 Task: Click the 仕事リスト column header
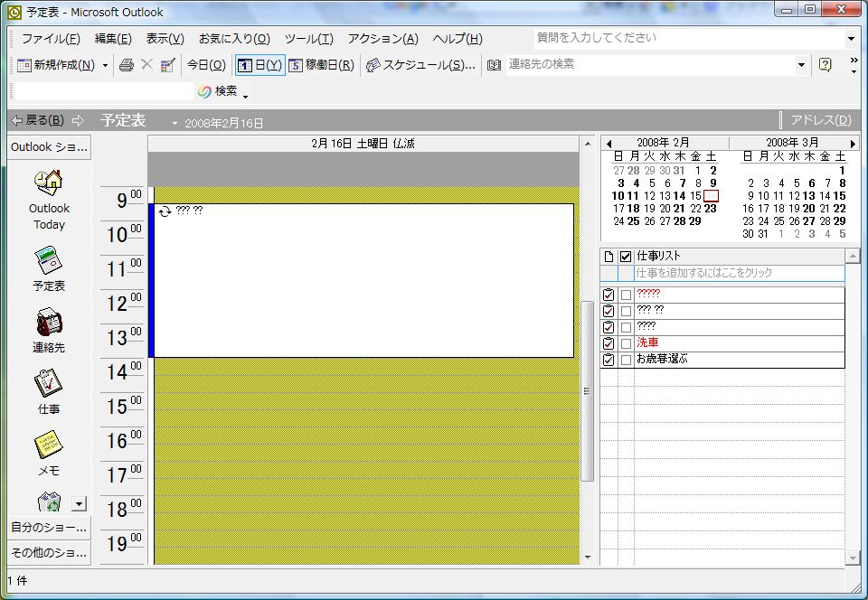coord(740,256)
